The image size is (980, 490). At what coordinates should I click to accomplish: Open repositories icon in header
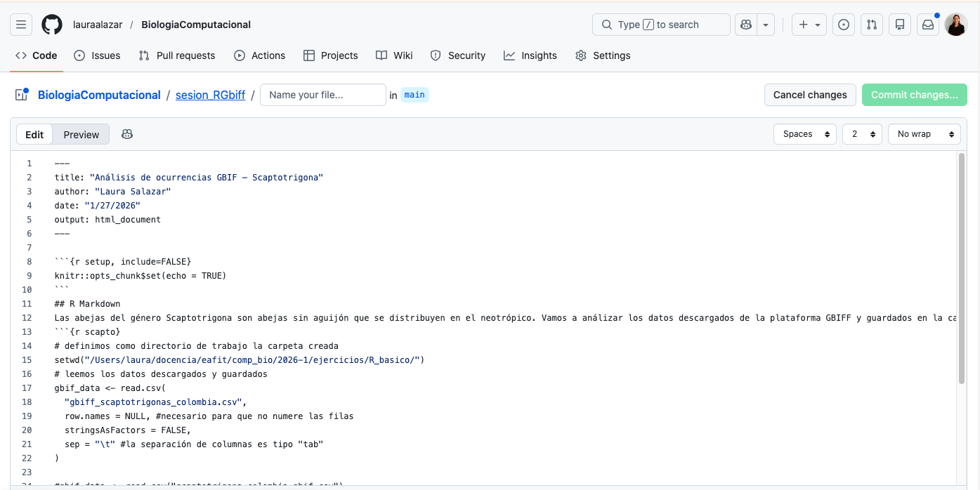[x=900, y=25]
